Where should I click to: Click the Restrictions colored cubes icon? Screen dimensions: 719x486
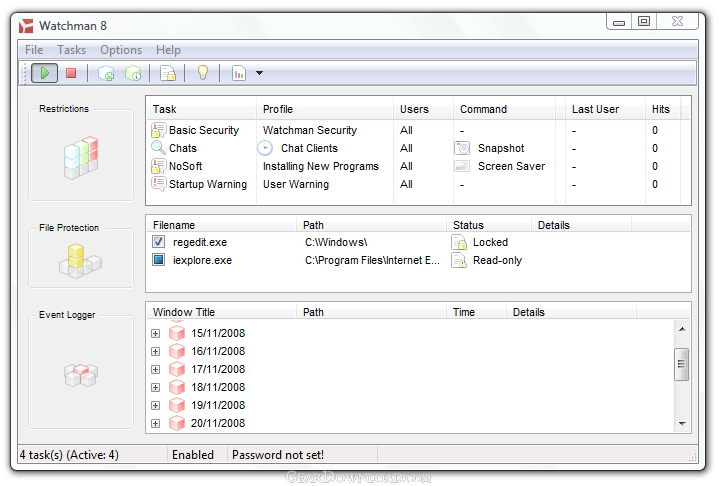pyautogui.click(x=81, y=157)
